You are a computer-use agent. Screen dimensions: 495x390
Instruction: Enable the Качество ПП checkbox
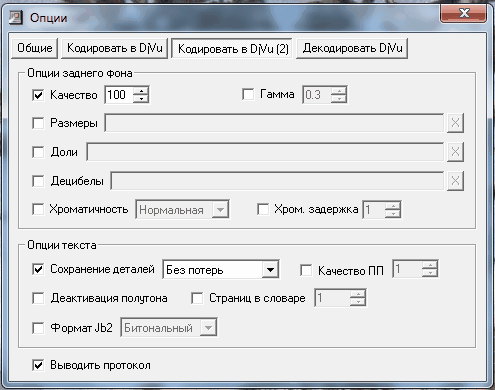tap(306, 270)
